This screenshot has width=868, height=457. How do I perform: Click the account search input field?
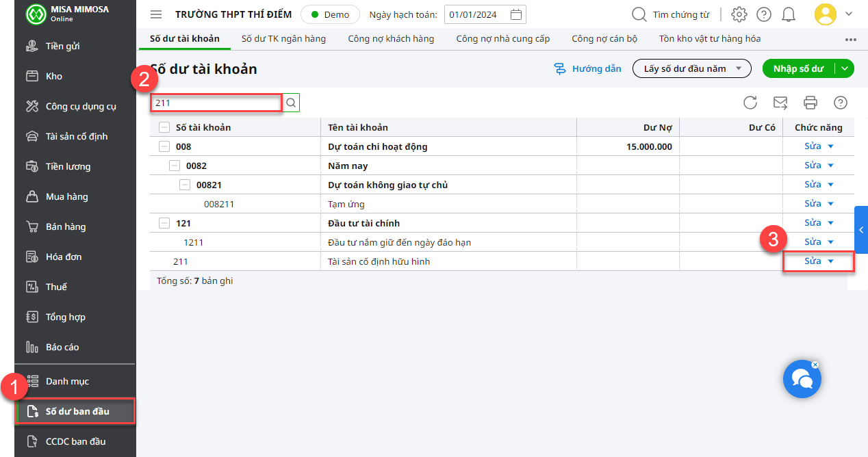pos(216,103)
